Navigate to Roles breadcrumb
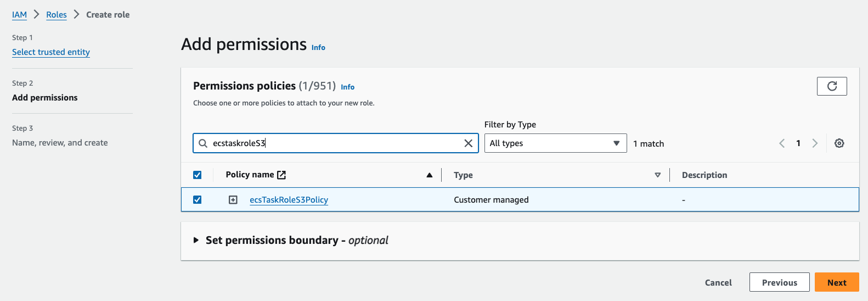The height and width of the screenshot is (301, 868). tap(56, 15)
